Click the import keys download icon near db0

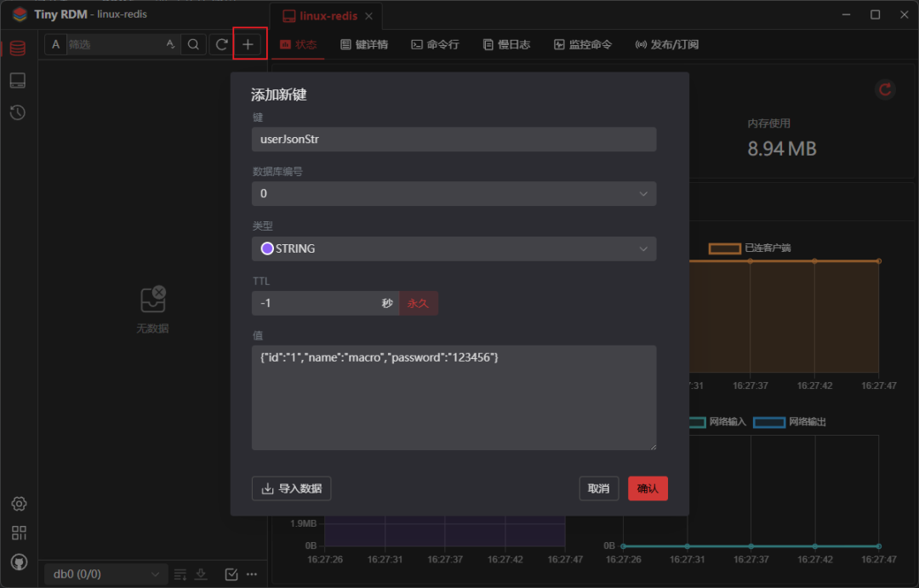click(201, 574)
